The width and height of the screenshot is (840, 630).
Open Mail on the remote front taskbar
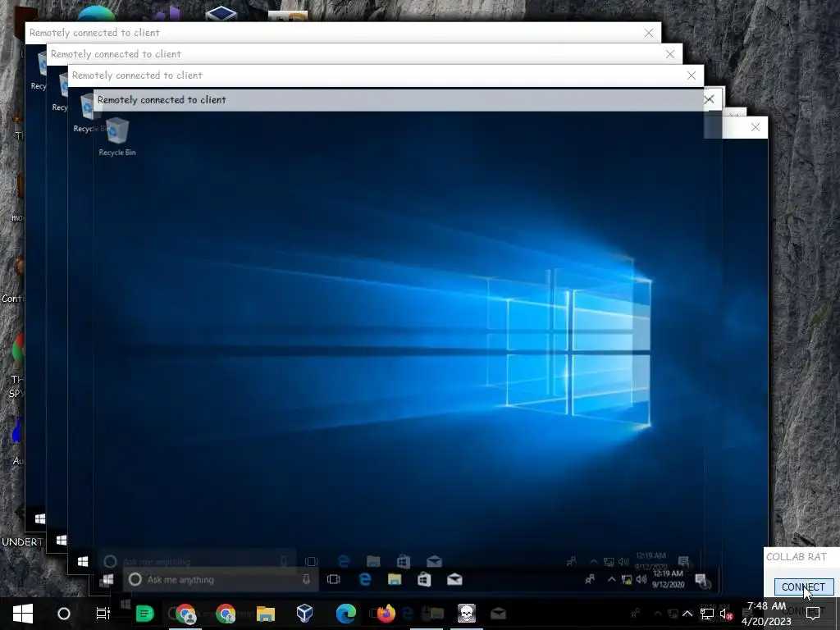coord(454,580)
